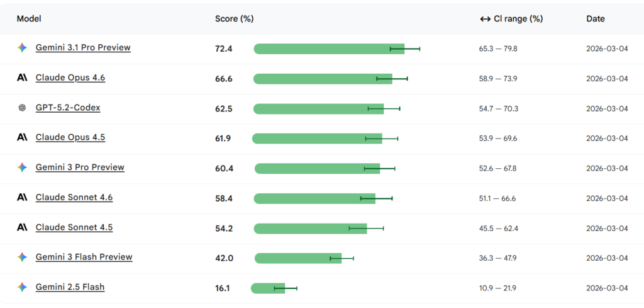Open the Claude Opus 4.6 model link

[x=70, y=78]
